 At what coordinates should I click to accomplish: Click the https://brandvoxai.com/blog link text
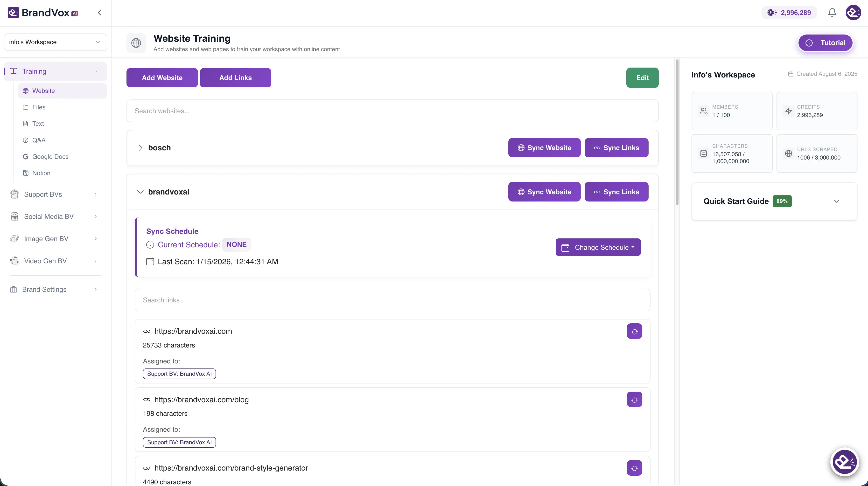click(202, 400)
